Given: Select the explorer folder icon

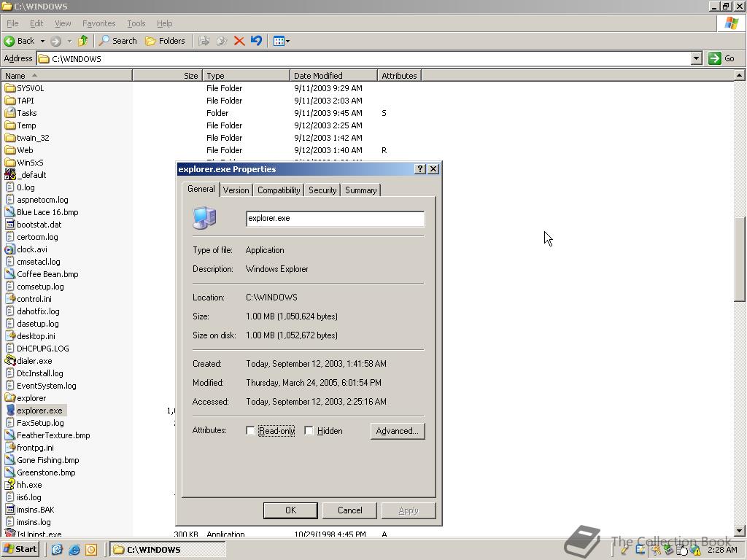Looking at the screenshot, I should coord(10,397).
